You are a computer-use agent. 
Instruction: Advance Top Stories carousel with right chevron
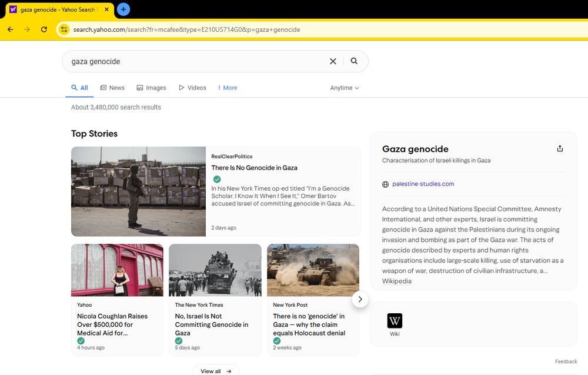(360, 299)
